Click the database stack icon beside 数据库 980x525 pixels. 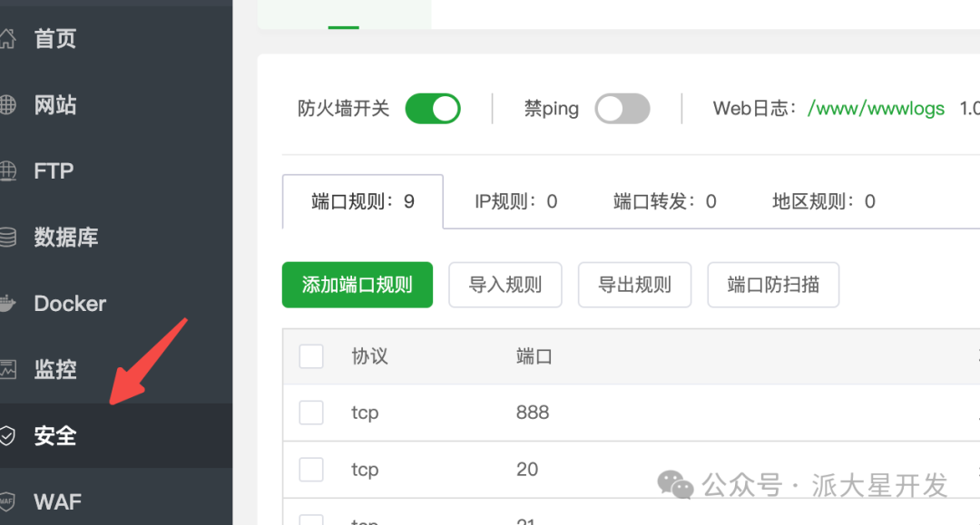coord(7,238)
